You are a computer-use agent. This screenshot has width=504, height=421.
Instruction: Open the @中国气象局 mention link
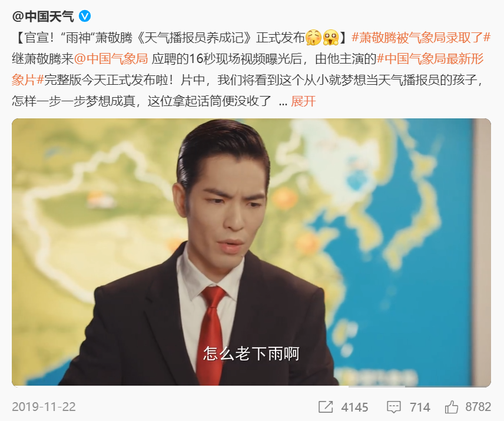click(x=111, y=59)
